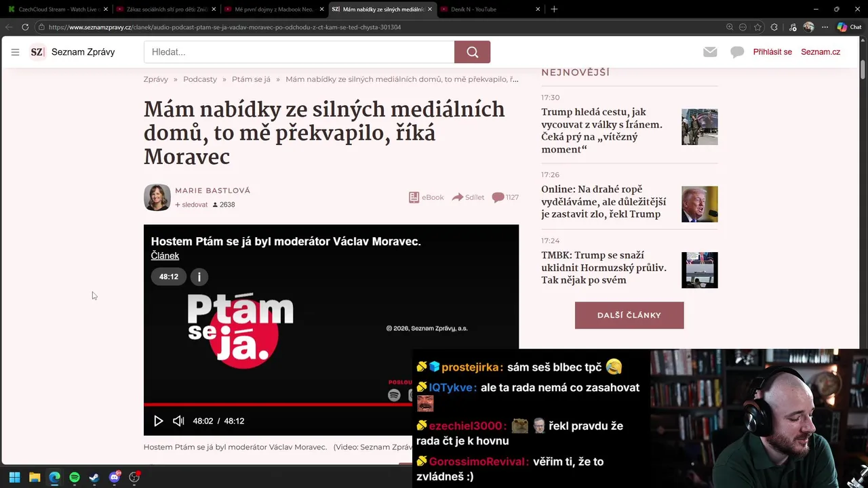Screen dimensions: 868x488
Task: Click the Zprávy breadcrumb link
Action: click(x=156, y=79)
